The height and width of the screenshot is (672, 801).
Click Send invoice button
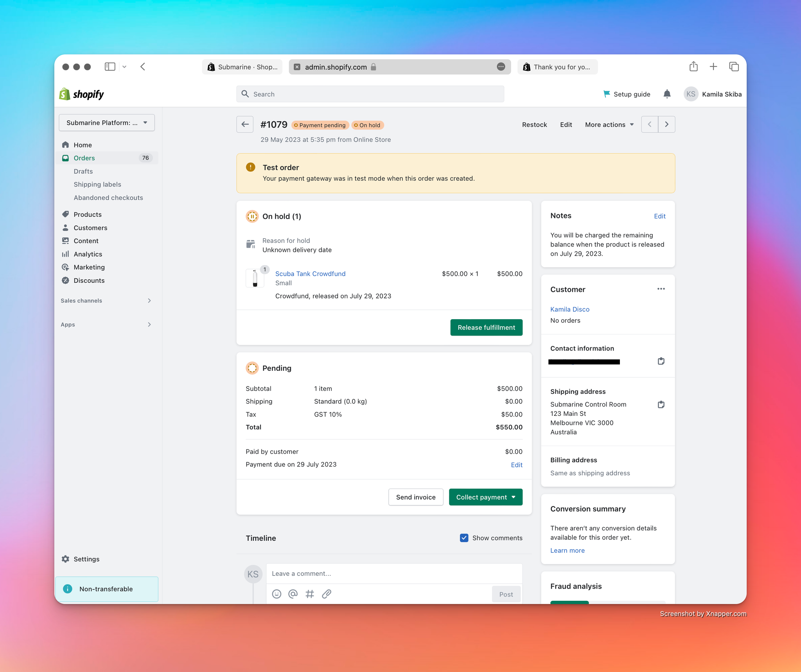[x=416, y=497]
